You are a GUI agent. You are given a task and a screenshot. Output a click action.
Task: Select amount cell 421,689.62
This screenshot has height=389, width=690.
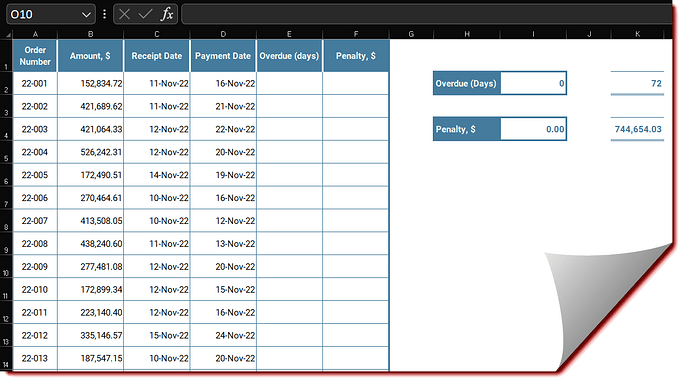(x=91, y=106)
